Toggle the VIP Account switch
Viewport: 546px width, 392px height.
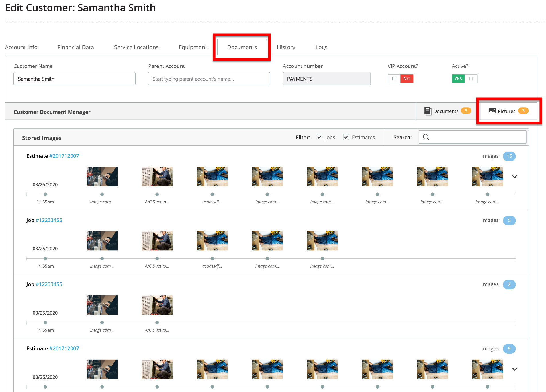click(x=400, y=79)
